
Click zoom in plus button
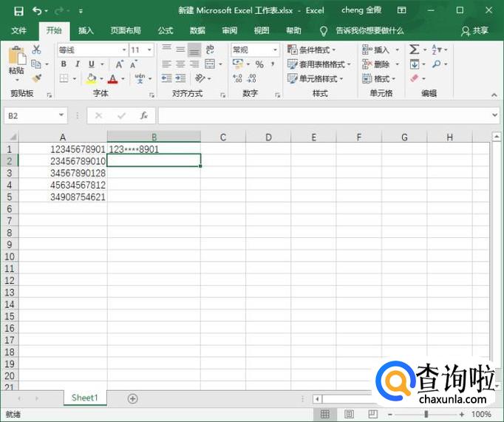(462, 414)
